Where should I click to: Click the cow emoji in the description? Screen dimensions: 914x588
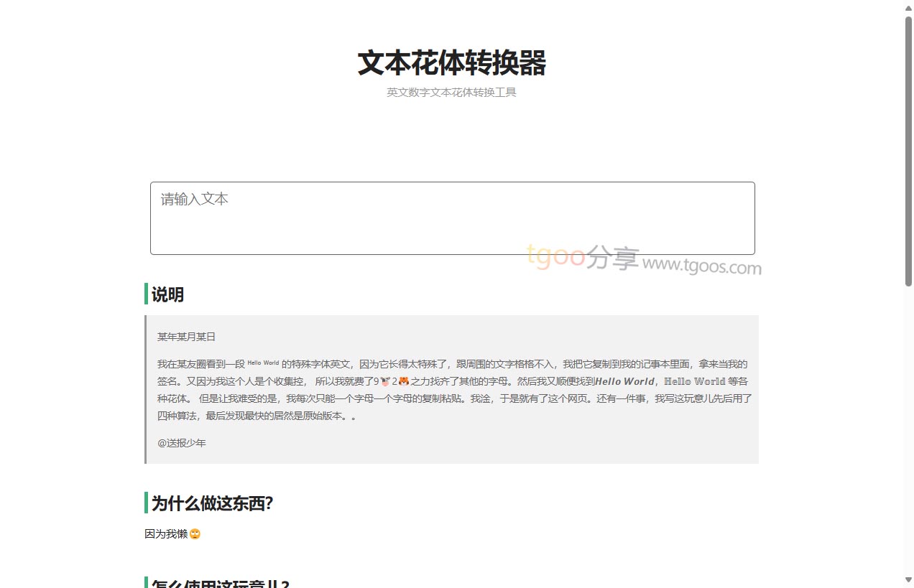point(386,381)
